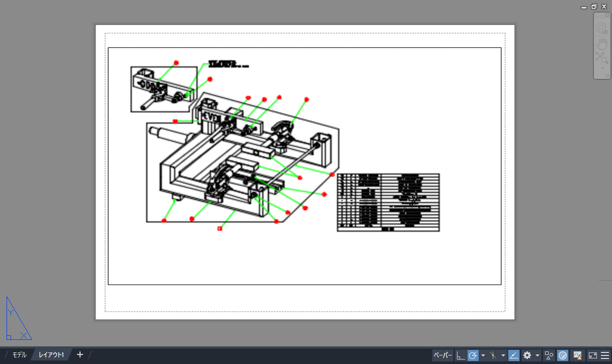Screen dimensions: 612x364
Task: Minimize the drawing window
Action: point(584,7)
